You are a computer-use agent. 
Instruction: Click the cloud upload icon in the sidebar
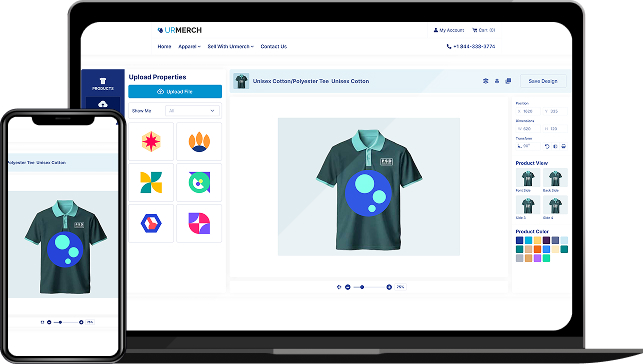coord(103,104)
